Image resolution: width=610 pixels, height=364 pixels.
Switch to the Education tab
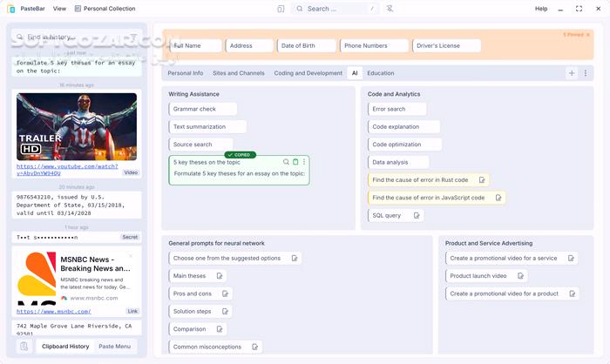click(x=381, y=73)
